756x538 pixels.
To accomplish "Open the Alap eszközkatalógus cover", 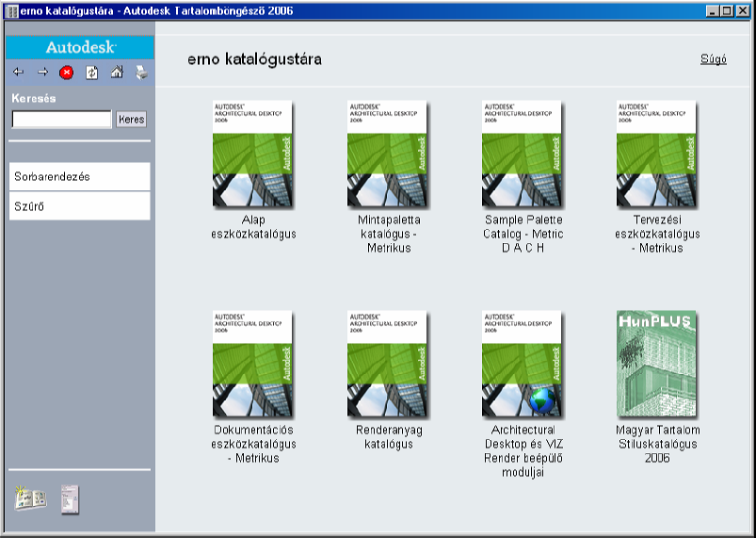I will click(252, 154).
